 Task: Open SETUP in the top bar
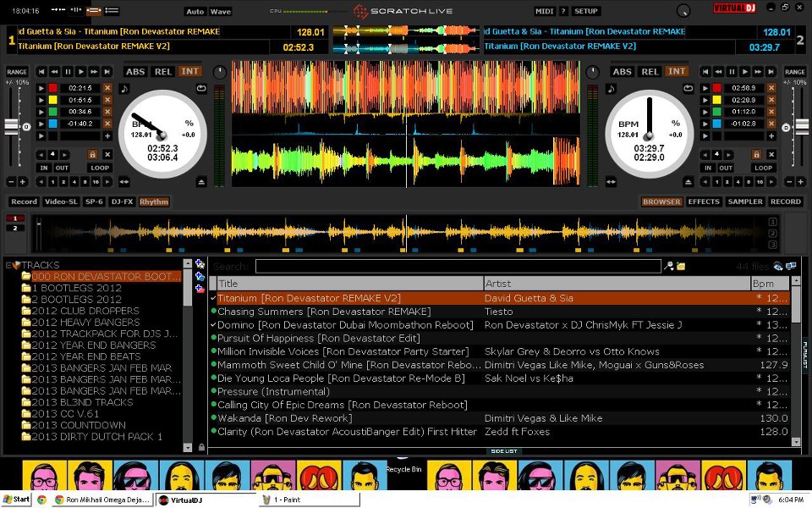click(585, 11)
